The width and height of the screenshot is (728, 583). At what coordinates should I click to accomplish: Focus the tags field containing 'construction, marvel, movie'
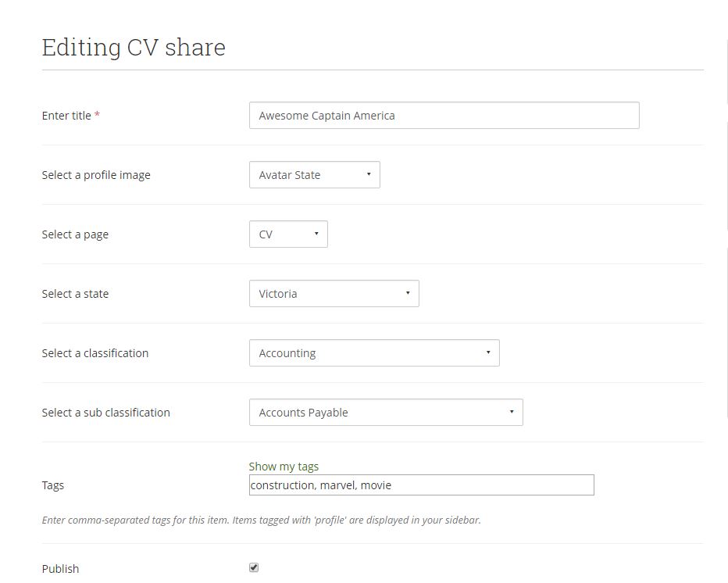tap(421, 485)
